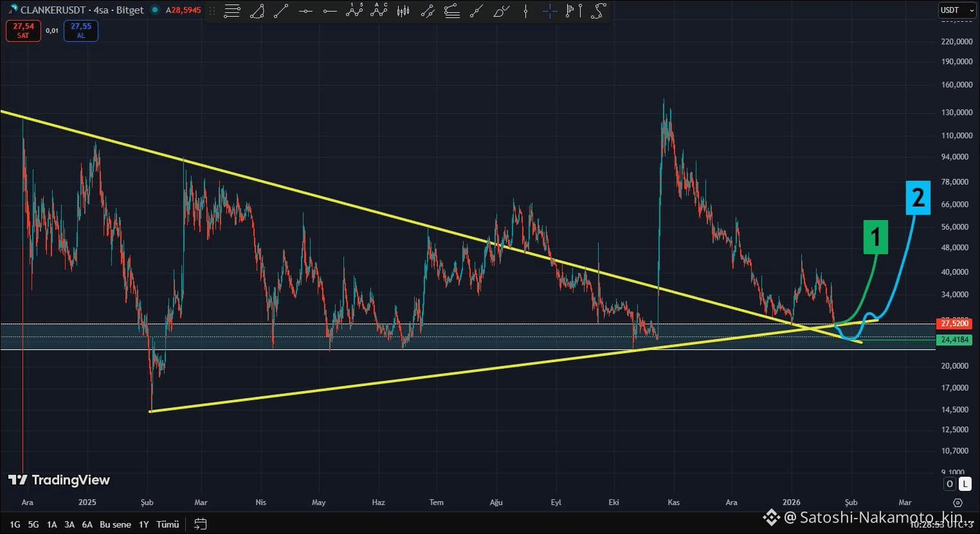Viewport: 980px width, 534px height.
Task: Click the 66,0000 price axis label
Action: point(956,205)
